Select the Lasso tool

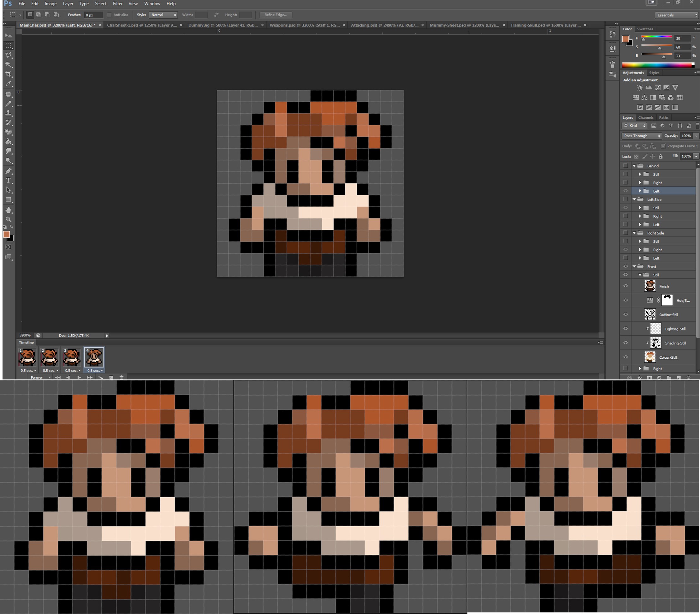coord(9,55)
